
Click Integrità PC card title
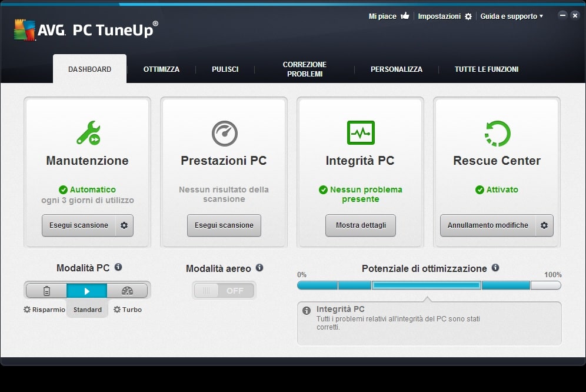pos(360,161)
